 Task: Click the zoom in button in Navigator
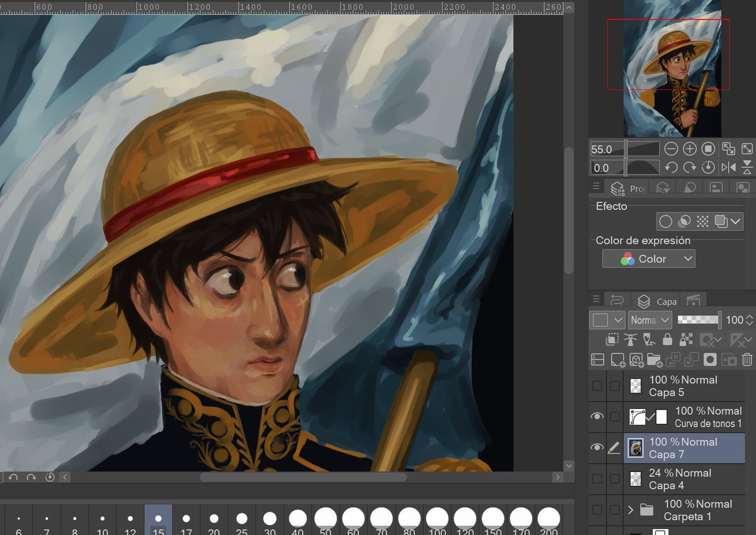pyautogui.click(x=690, y=149)
